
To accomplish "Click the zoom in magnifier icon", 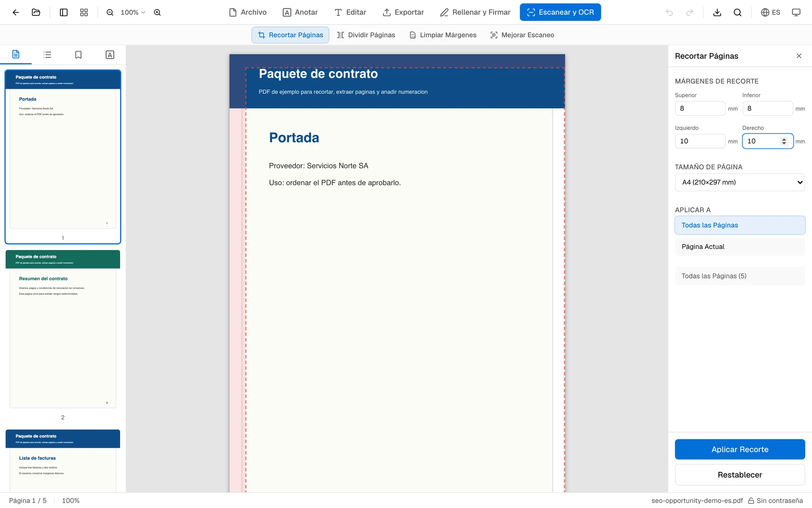I will (x=157, y=12).
